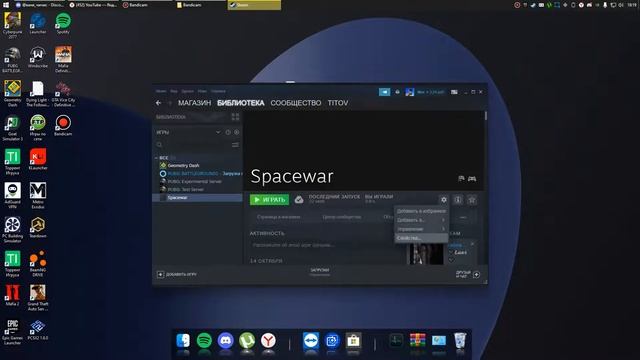The height and width of the screenshot is (360, 640).
Task: Open the Steam account avatar menu
Action: pyautogui.click(x=409, y=92)
